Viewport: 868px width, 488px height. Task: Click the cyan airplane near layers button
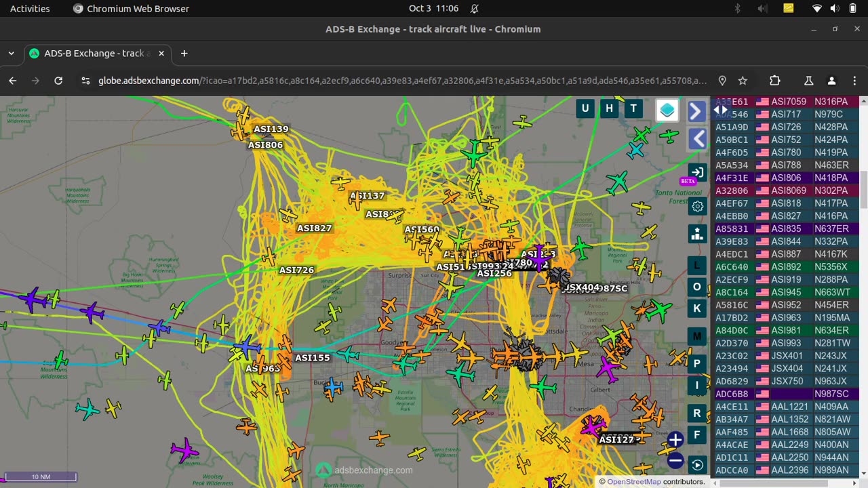pos(635,150)
